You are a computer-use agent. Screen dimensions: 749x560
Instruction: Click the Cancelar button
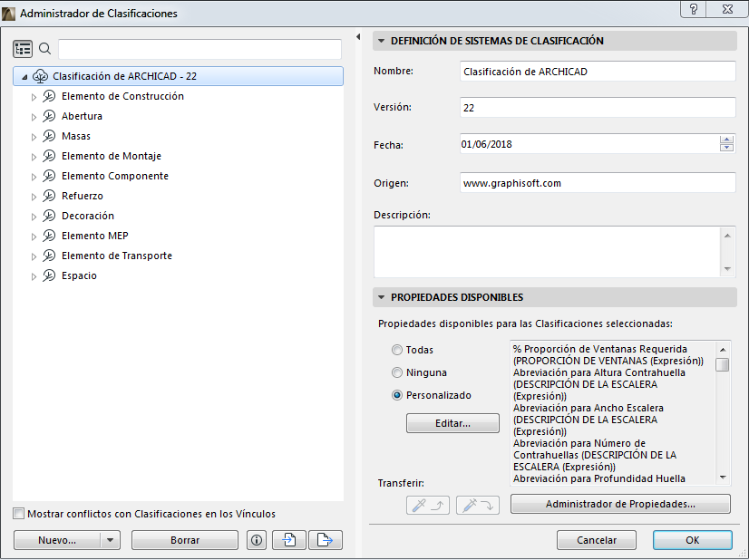coord(596,539)
